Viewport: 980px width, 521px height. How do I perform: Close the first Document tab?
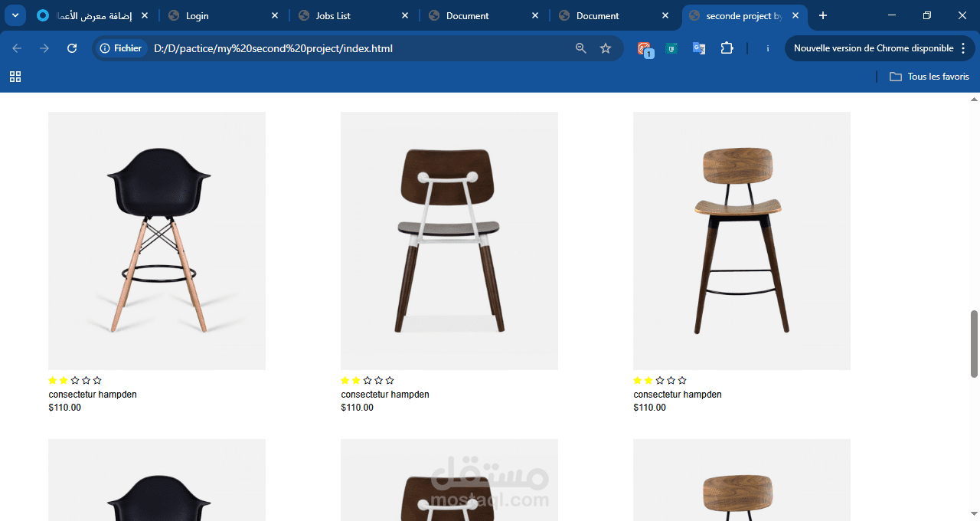(x=535, y=15)
